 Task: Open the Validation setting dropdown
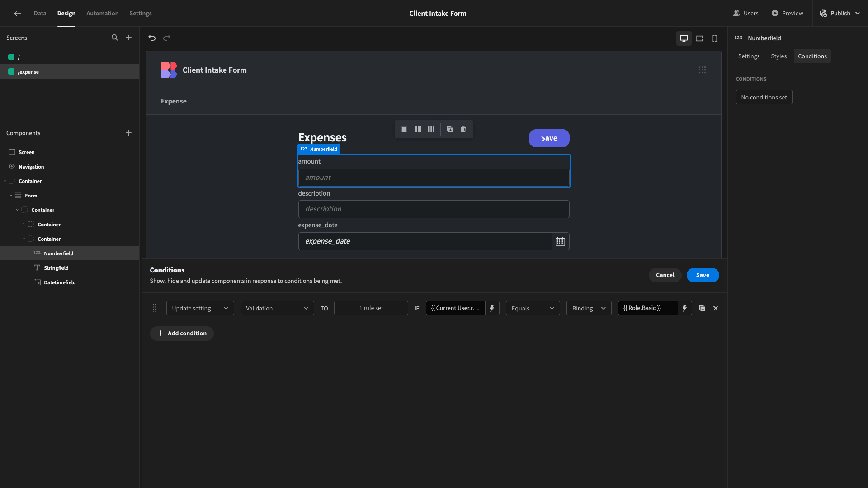(277, 308)
